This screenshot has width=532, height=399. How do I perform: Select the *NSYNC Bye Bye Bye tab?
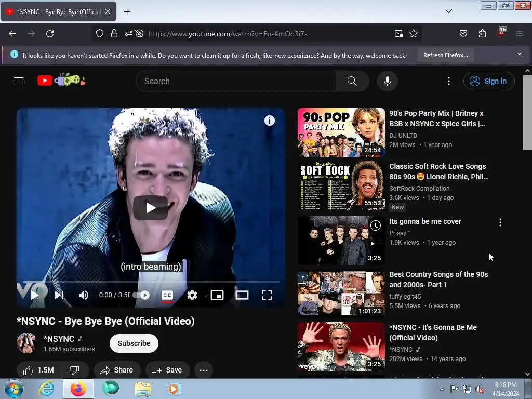[x=58, y=12]
